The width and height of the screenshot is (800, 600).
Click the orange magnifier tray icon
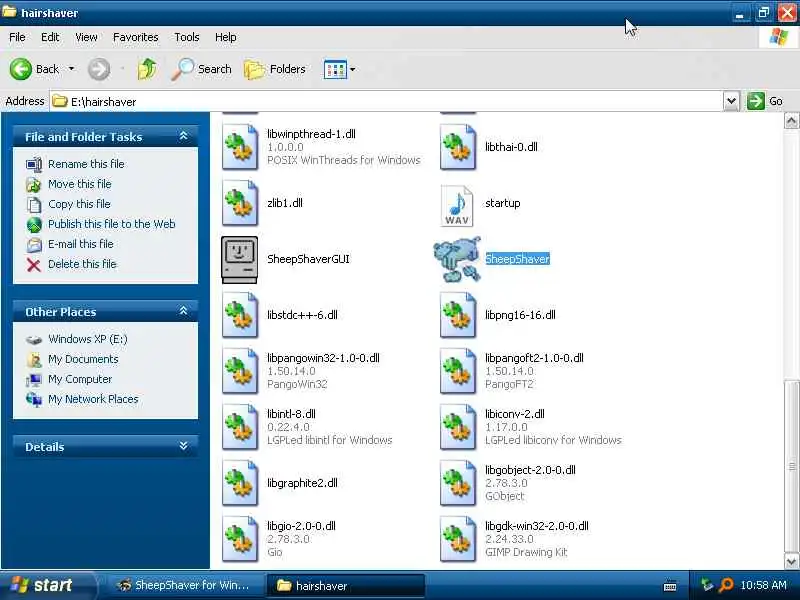coord(726,585)
